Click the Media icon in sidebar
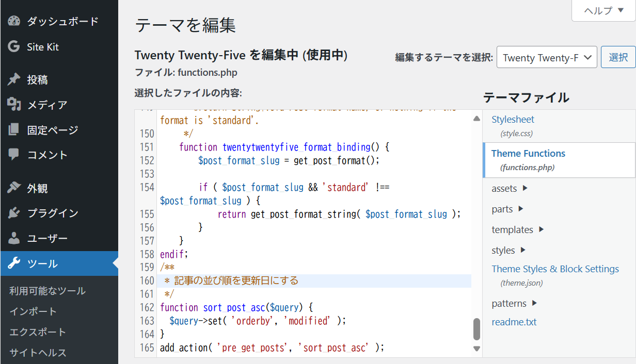Image resolution: width=636 pixels, height=364 pixels. [14, 105]
